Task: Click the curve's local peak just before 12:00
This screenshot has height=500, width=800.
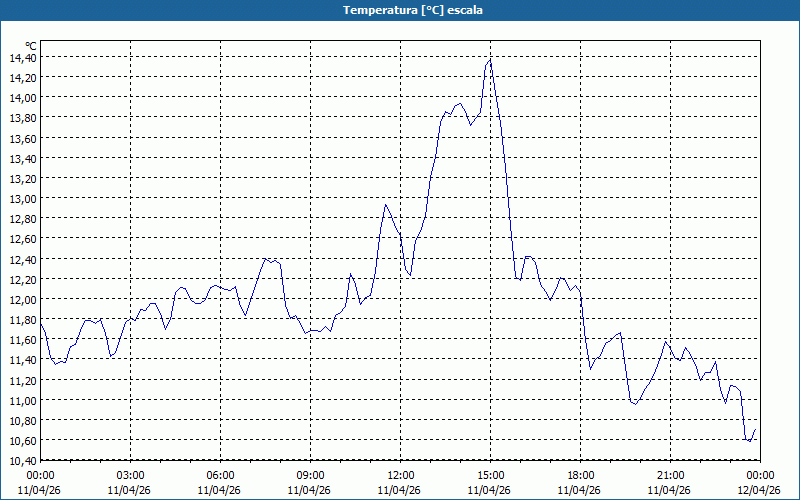Action: pos(386,205)
